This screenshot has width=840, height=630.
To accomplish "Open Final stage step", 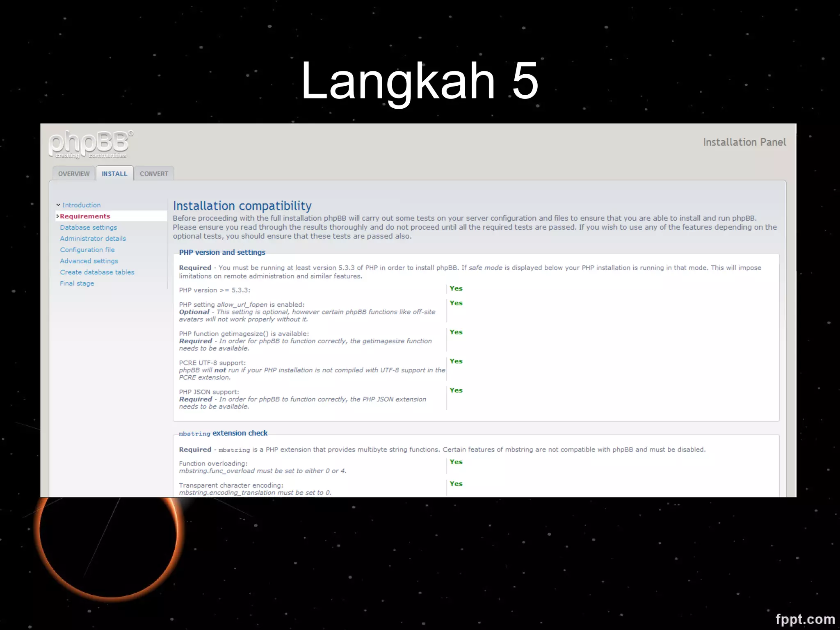I will click(77, 283).
